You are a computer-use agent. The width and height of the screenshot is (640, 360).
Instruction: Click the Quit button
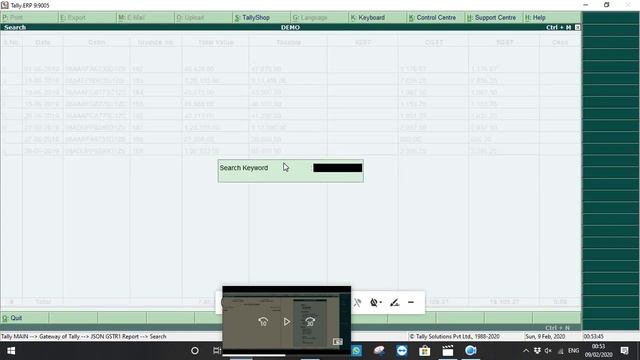tap(24, 318)
